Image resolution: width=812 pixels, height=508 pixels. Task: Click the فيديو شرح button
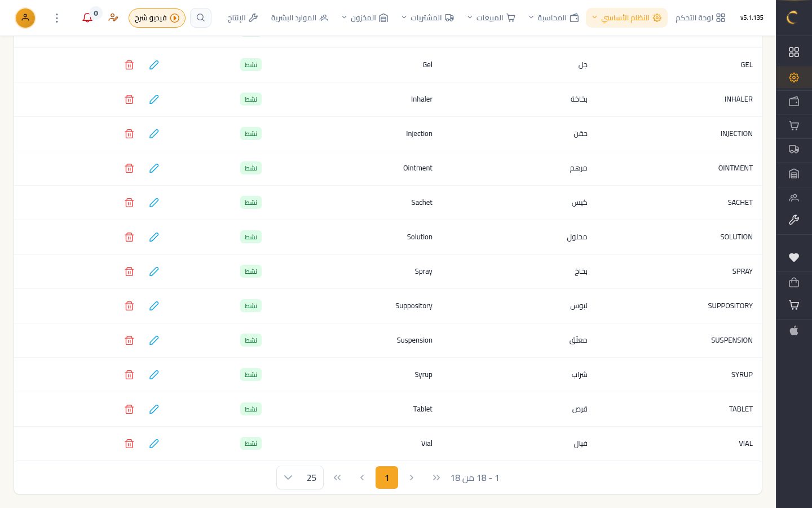157,18
